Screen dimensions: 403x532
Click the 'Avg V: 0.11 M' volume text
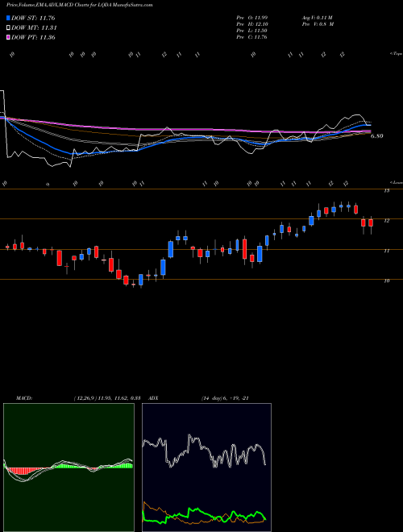318,18
